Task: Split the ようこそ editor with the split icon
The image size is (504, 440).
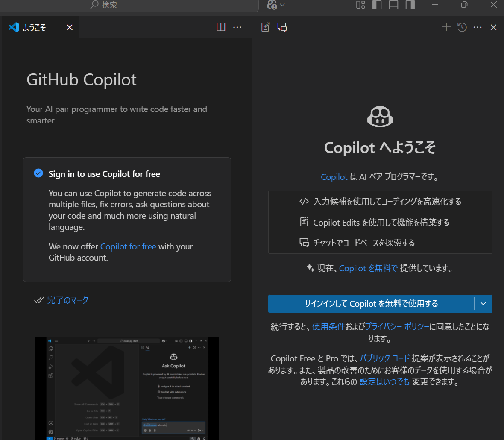Action: [x=221, y=27]
